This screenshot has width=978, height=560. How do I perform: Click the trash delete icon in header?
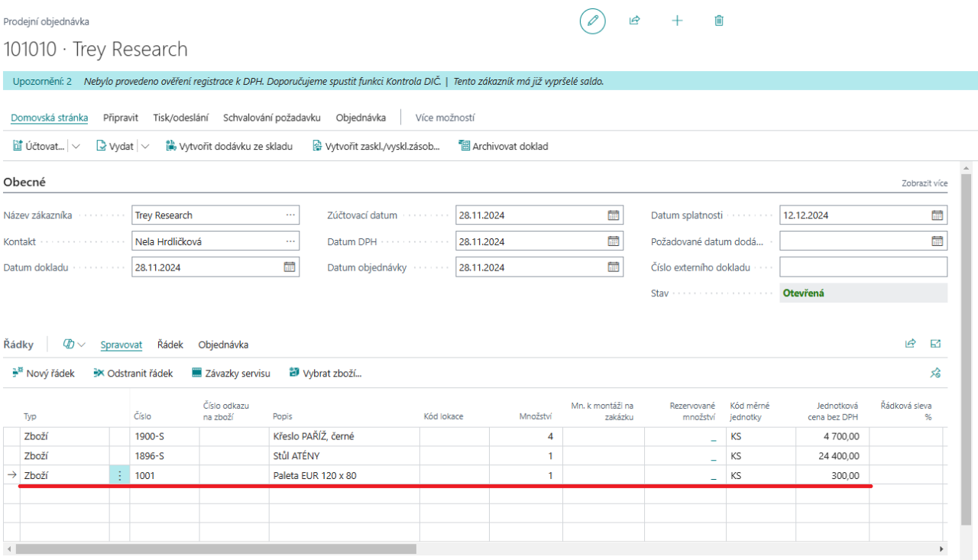point(719,21)
